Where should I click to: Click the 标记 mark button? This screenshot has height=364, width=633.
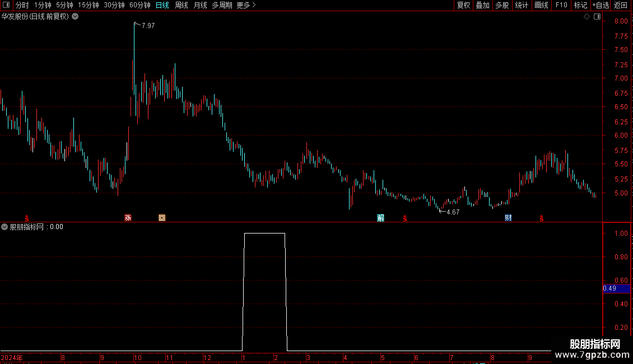click(580, 5)
